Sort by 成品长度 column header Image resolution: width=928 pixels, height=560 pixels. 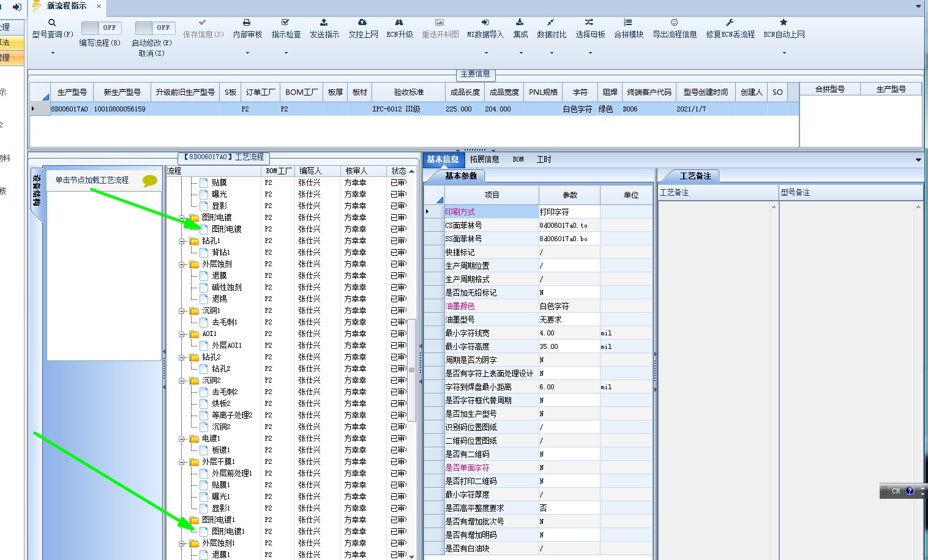tap(465, 92)
